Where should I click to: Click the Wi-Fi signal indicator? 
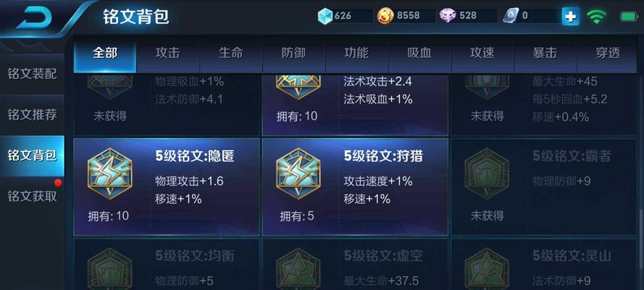point(596,17)
